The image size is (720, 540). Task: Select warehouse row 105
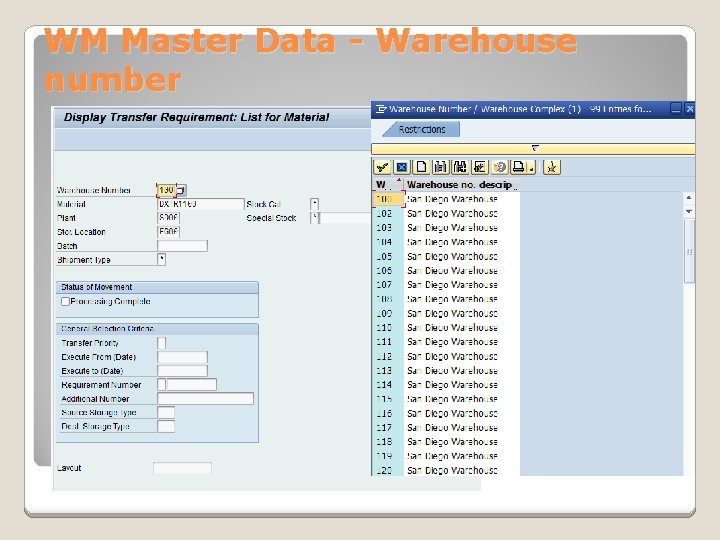[x=446, y=256]
